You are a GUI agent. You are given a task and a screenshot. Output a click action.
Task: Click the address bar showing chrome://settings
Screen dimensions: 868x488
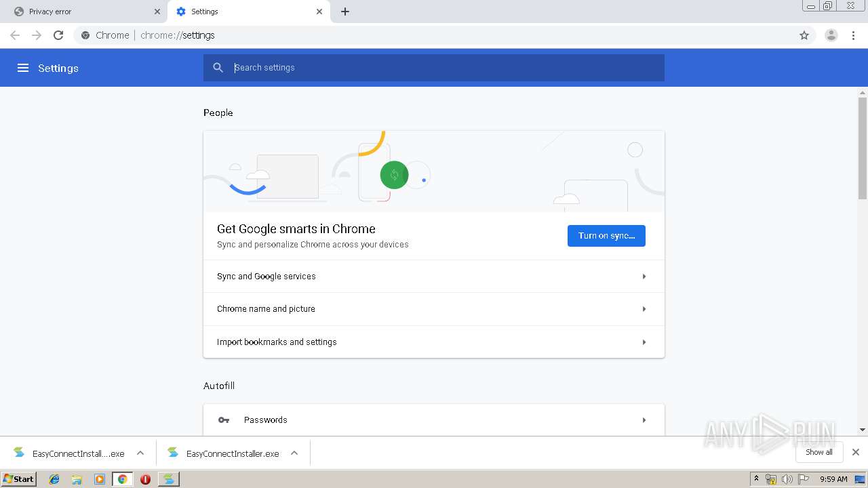(x=434, y=35)
